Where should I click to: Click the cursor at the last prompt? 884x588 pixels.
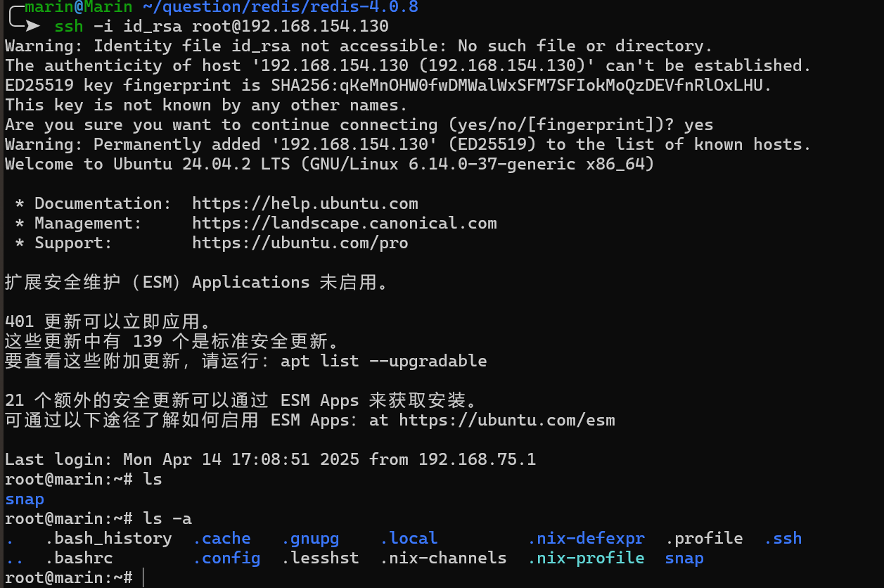coord(142,578)
